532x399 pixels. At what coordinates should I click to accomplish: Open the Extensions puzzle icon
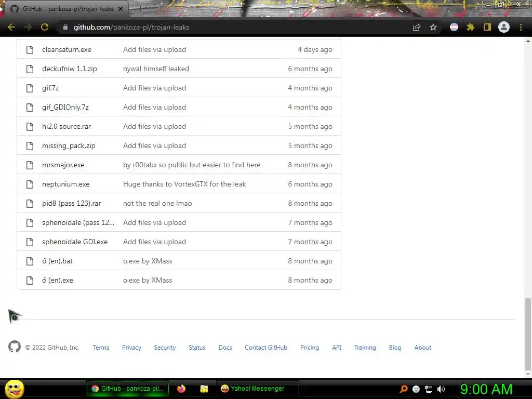(x=471, y=27)
